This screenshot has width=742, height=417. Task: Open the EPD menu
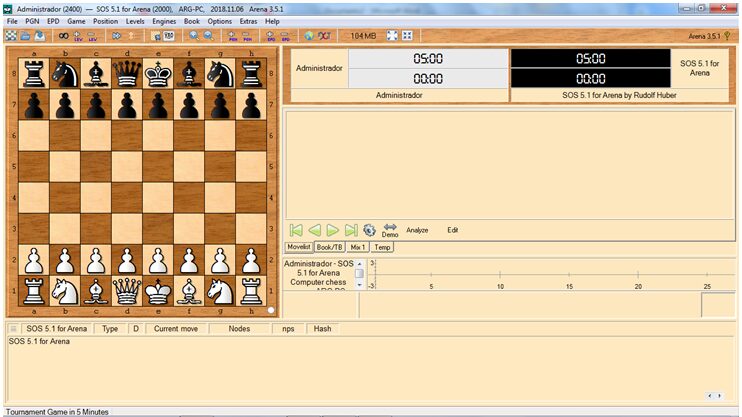click(x=53, y=21)
